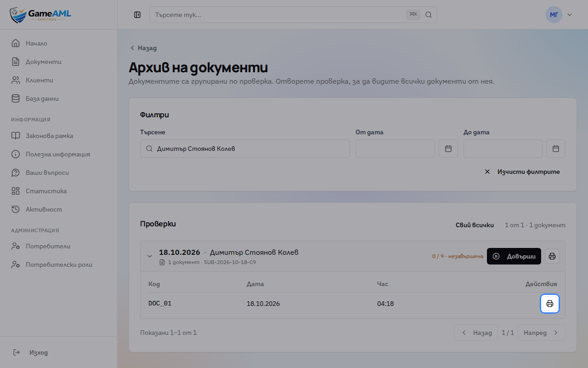Toggle the sidebar panel icon

(x=137, y=15)
